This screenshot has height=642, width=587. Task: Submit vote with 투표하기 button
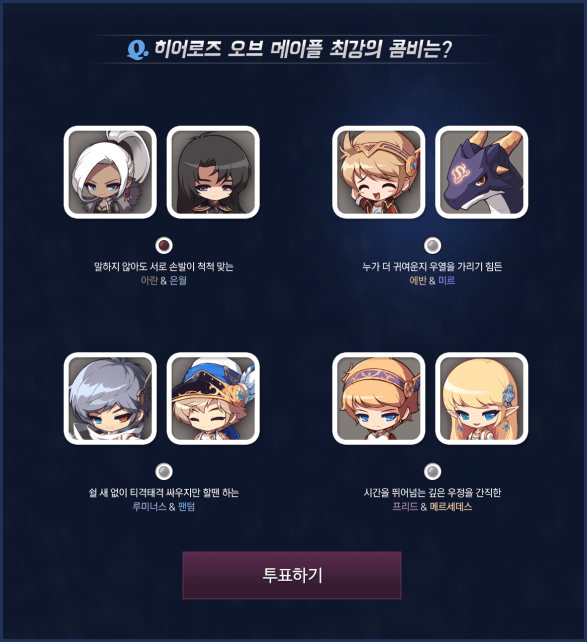click(x=292, y=575)
